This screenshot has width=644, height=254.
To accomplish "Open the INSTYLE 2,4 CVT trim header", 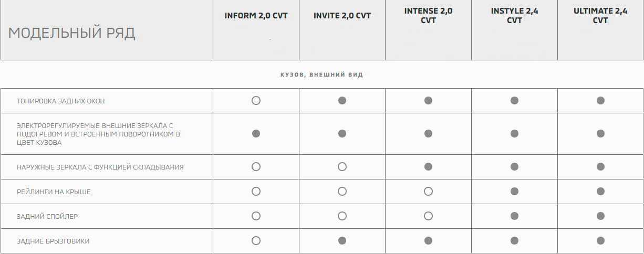I will point(514,16).
